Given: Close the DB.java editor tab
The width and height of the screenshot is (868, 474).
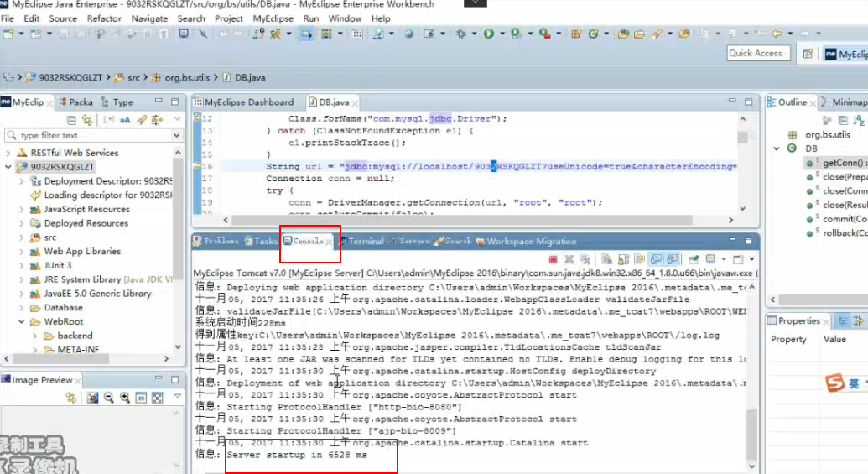Looking at the screenshot, I should point(355,103).
